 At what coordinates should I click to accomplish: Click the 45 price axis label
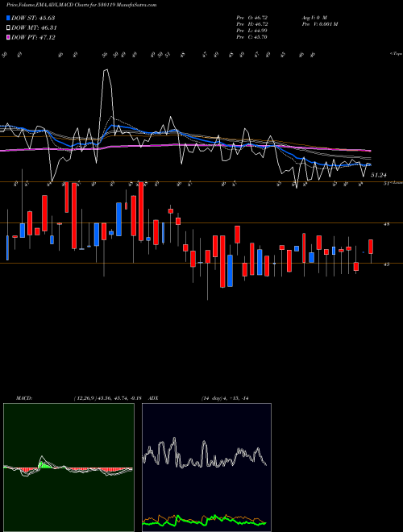click(x=386, y=264)
